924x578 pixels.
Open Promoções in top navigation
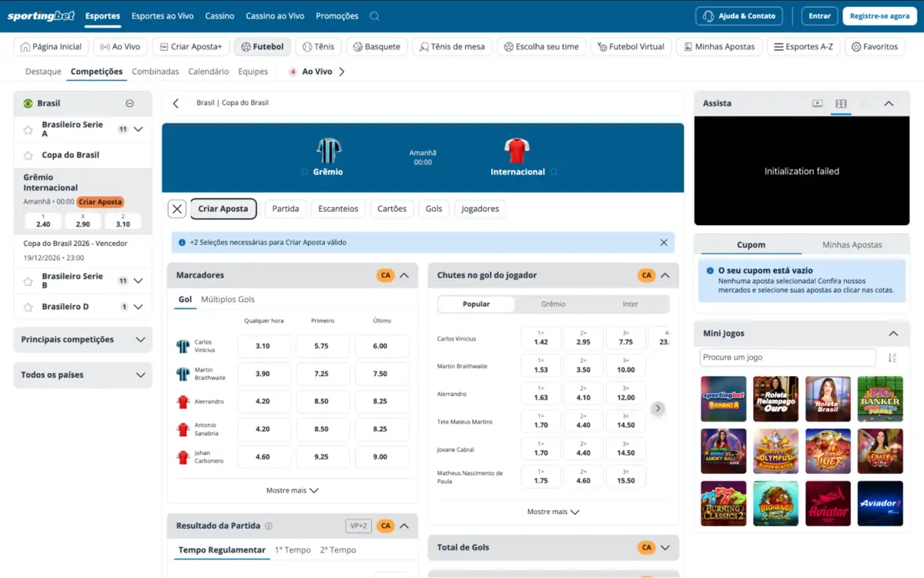(337, 15)
